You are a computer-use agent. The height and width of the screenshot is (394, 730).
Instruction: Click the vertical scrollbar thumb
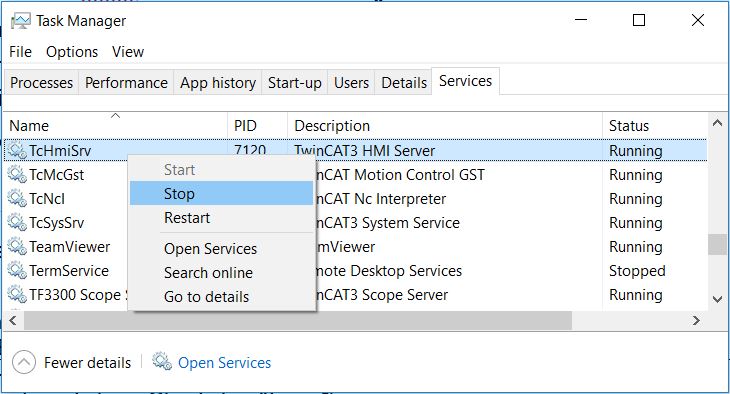point(717,245)
